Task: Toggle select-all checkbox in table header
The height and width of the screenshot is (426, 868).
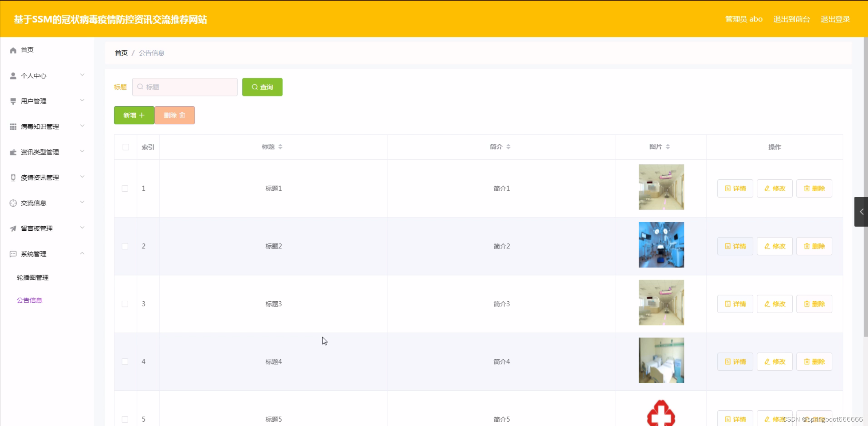Action: click(x=126, y=147)
